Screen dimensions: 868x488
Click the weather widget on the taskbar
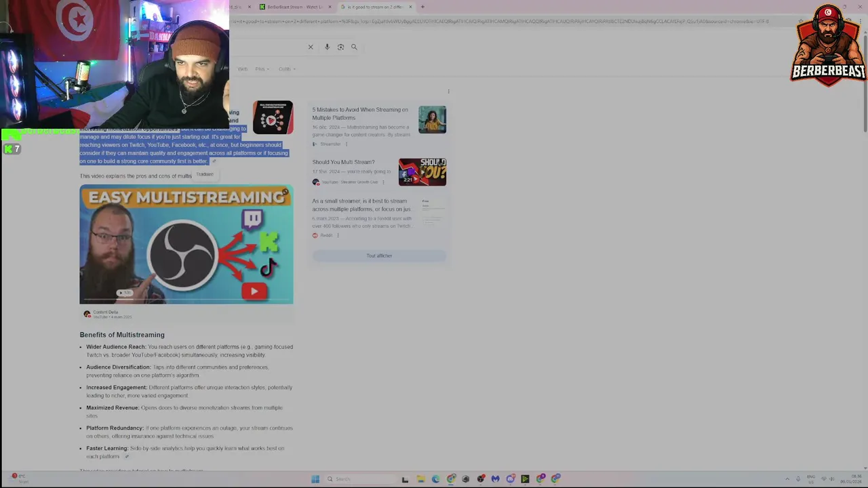coord(19,479)
